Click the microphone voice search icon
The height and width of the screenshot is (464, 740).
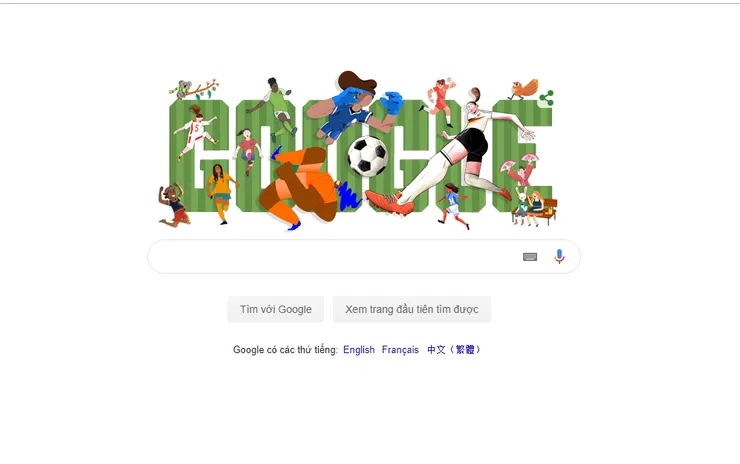pos(559,256)
